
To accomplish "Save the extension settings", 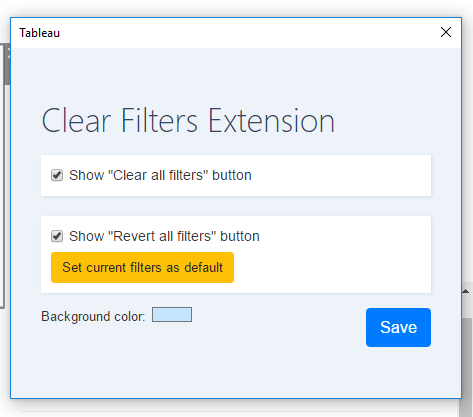I will click(x=398, y=327).
